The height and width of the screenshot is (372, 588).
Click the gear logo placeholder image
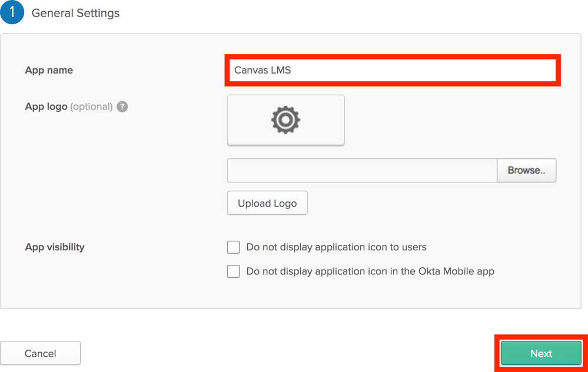[x=285, y=120]
